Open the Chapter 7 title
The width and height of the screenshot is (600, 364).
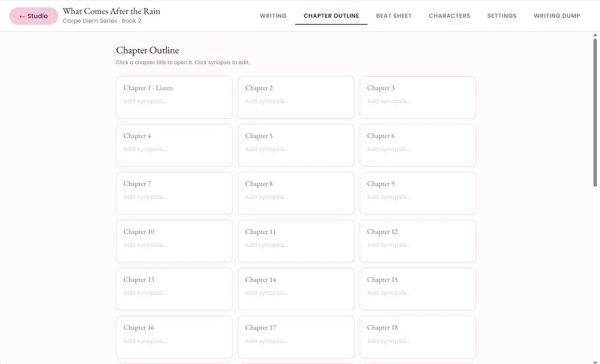[x=137, y=184]
